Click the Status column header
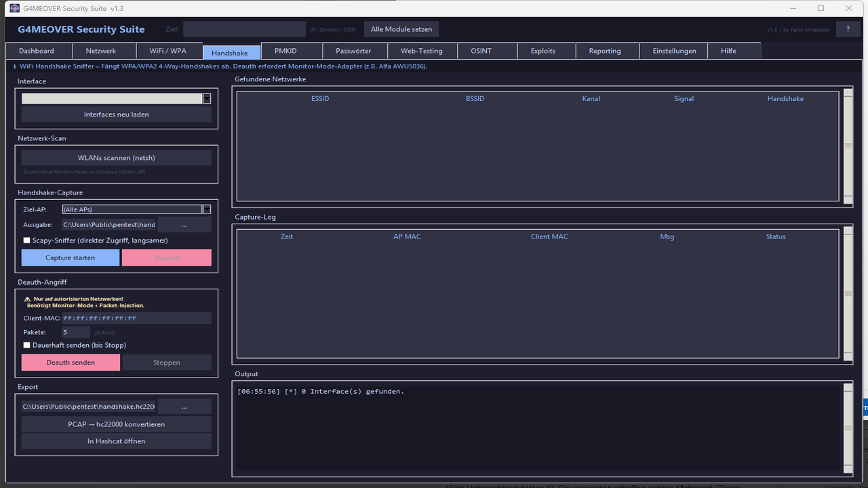 (776, 237)
